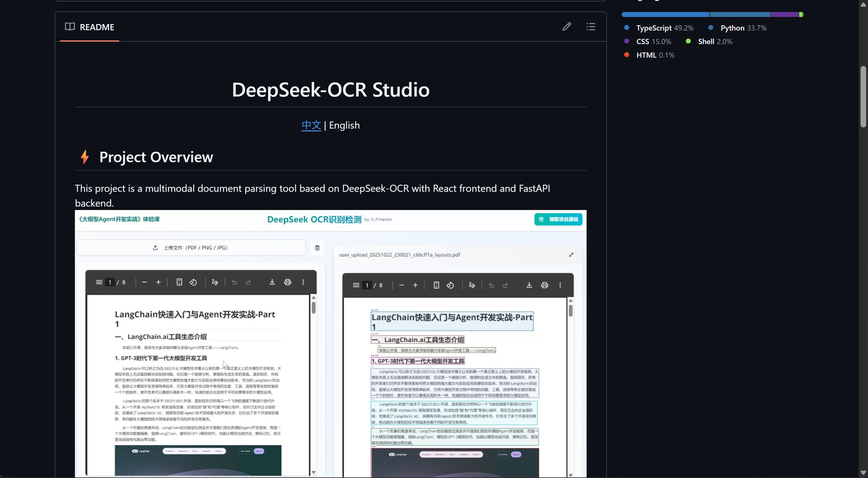The image size is (868, 478).
Task: Click the browser page scrollbar's down arrow
Action: pos(863,473)
